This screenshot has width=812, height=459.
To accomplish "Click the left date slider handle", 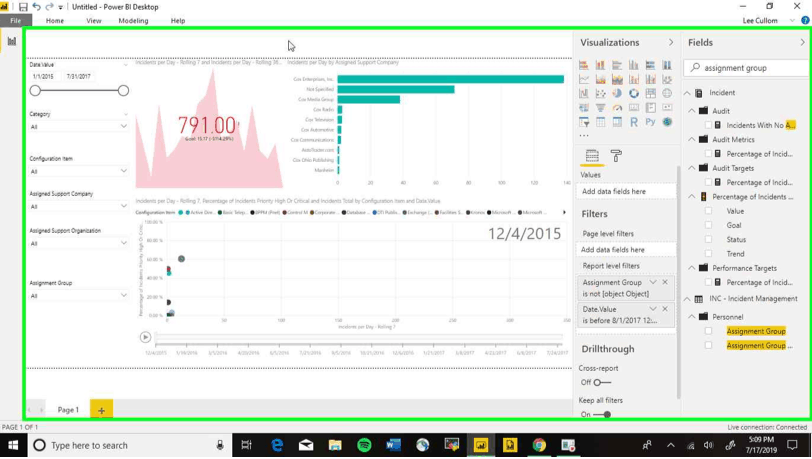I will [x=35, y=91].
